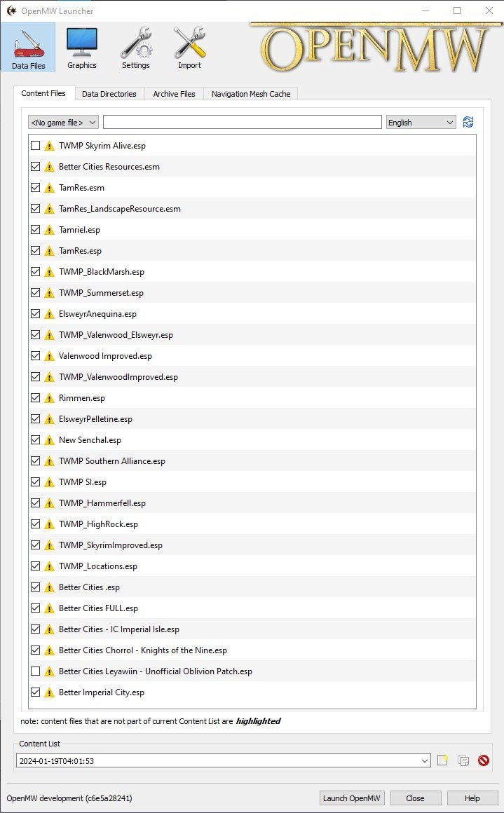The image size is (504, 813).
Task: Switch to Navigation Mesh Cache tab
Action: tap(251, 94)
